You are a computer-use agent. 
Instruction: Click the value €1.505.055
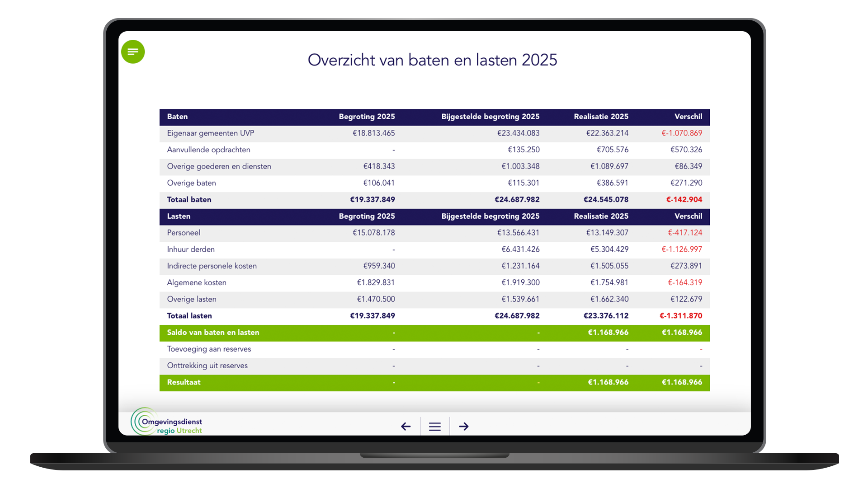[609, 266]
